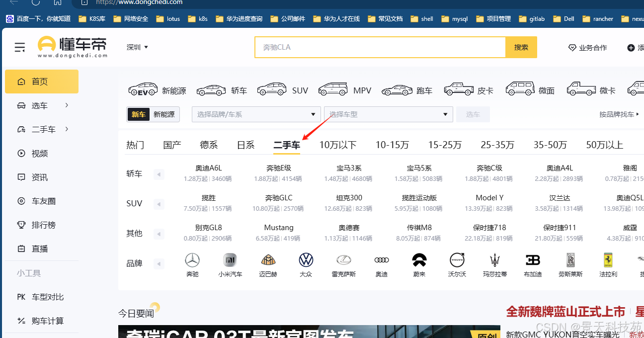Select the 德系 category tab

pos(209,145)
